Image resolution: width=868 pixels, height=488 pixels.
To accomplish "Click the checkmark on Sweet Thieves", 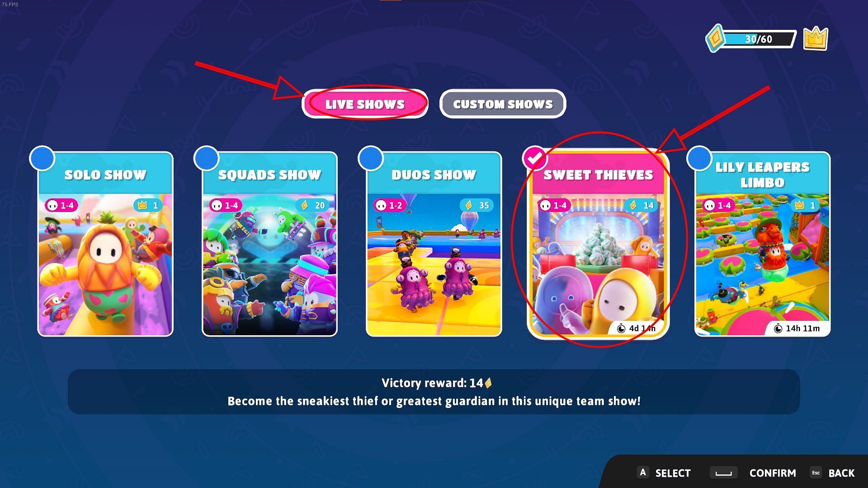I will [x=533, y=158].
